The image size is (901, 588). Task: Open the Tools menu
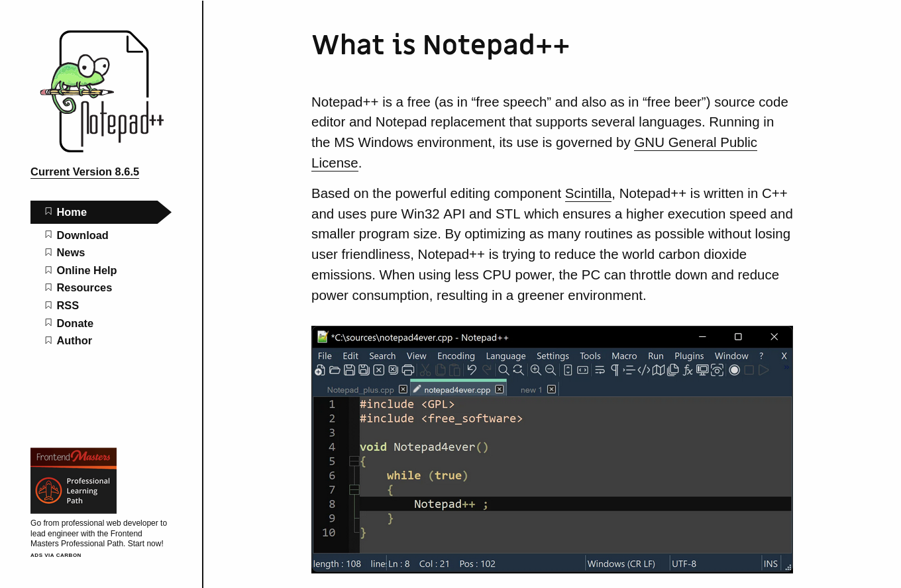click(590, 356)
